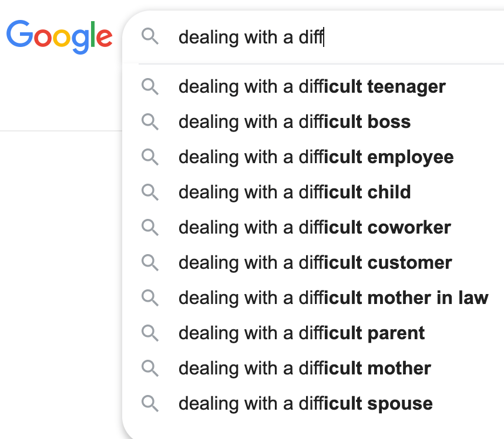The image size is (504, 439).
Task: Click magnifier icon beside difficult teenager suggestion
Action: 150,87
